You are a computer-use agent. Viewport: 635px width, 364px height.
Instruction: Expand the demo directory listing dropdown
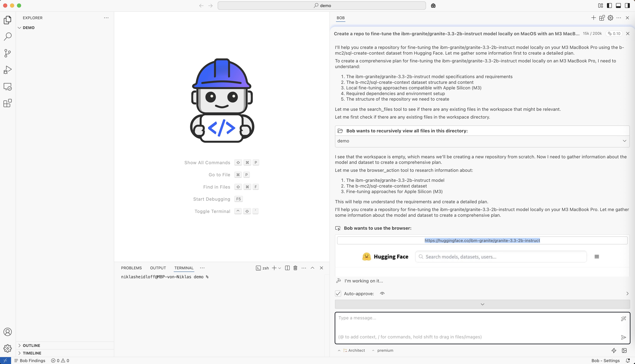[x=624, y=141]
